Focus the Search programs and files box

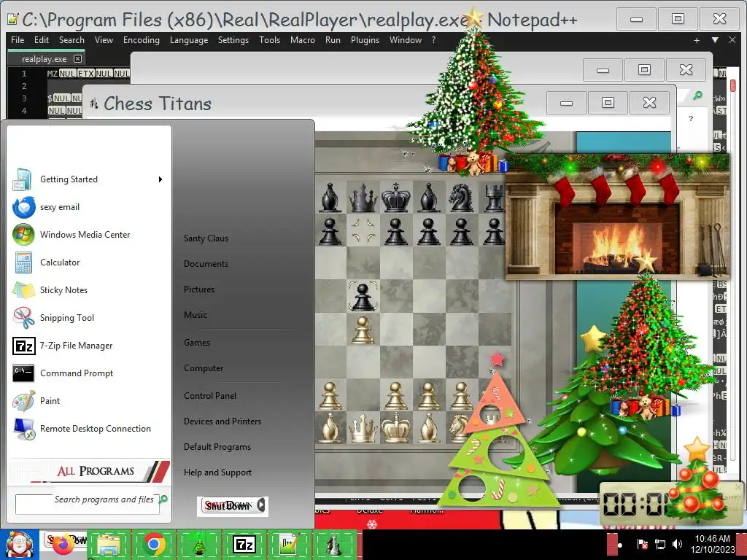click(x=88, y=505)
